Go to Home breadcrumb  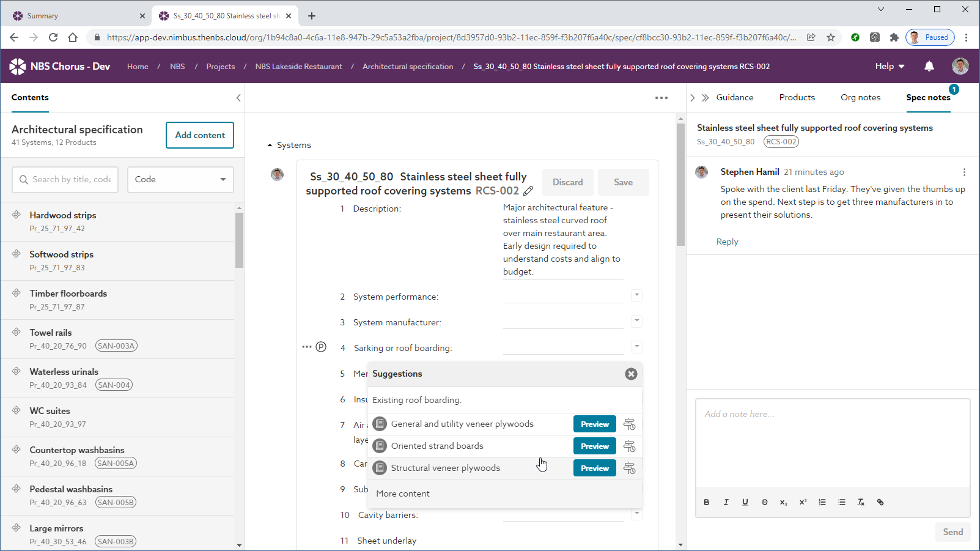coord(138,67)
